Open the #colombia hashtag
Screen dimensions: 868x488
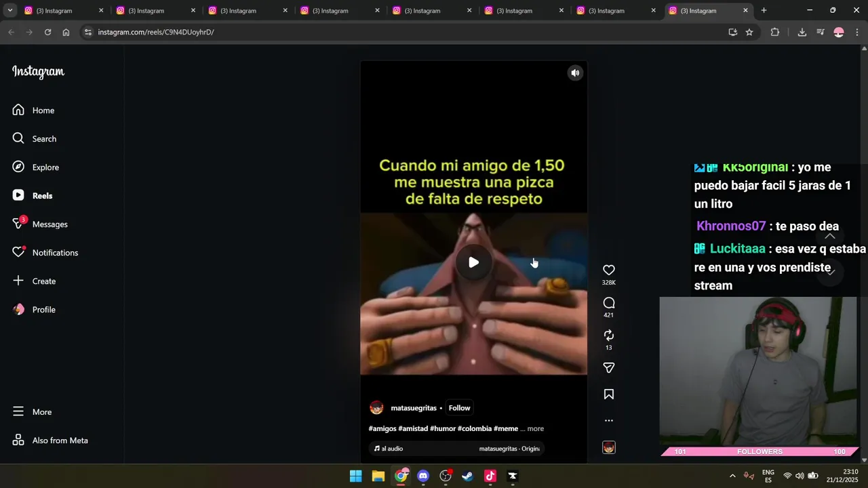(475, 428)
